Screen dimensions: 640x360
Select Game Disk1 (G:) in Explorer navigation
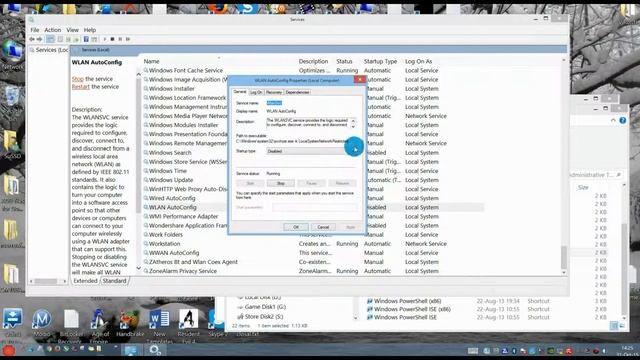tap(265, 307)
